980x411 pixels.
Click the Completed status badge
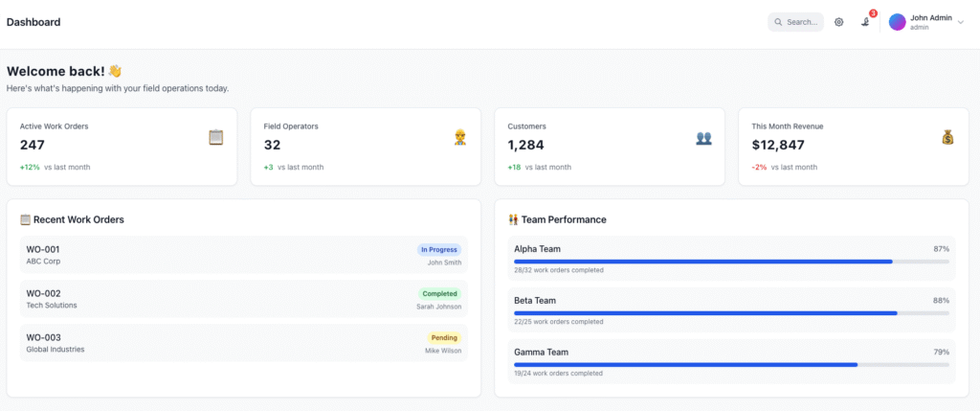[439, 293]
